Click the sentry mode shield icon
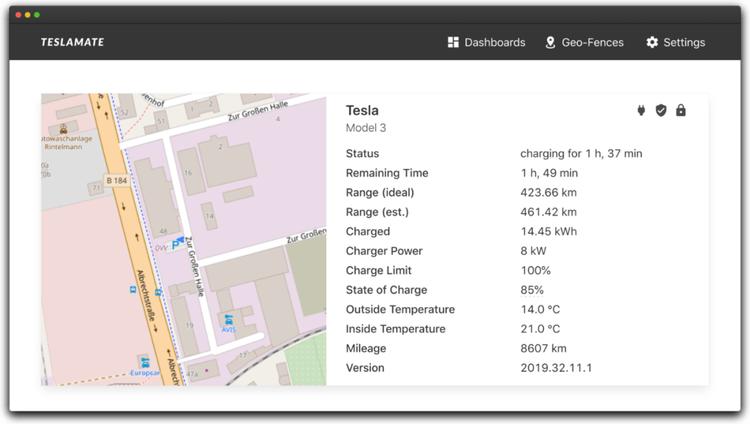Viewport: 750px width, 424px height. [x=661, y=111]
